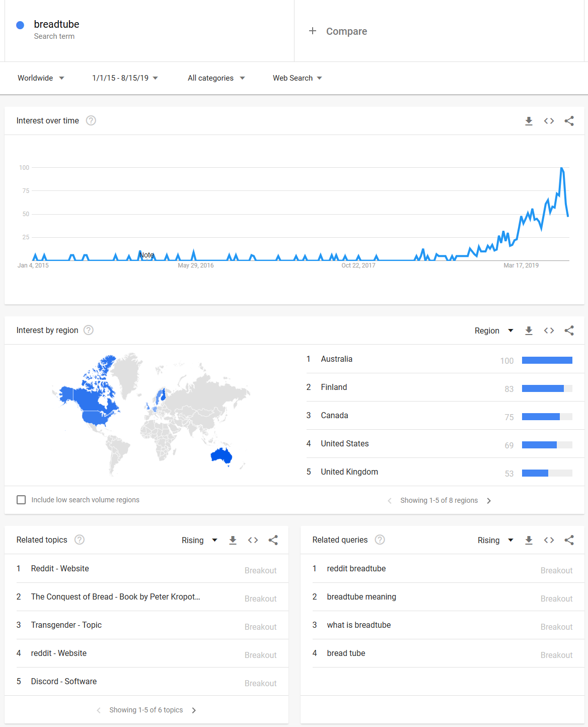Viewport: 588px width, 727px height.
Task: Go to next page of regions
Action: coord(488,500)
